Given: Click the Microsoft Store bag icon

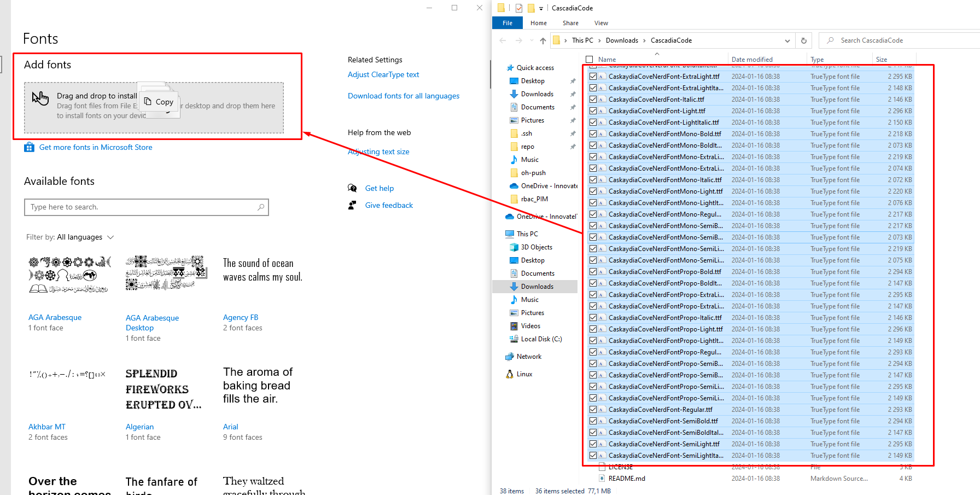Looking at the screenshot, I should (x=30, y=147).
